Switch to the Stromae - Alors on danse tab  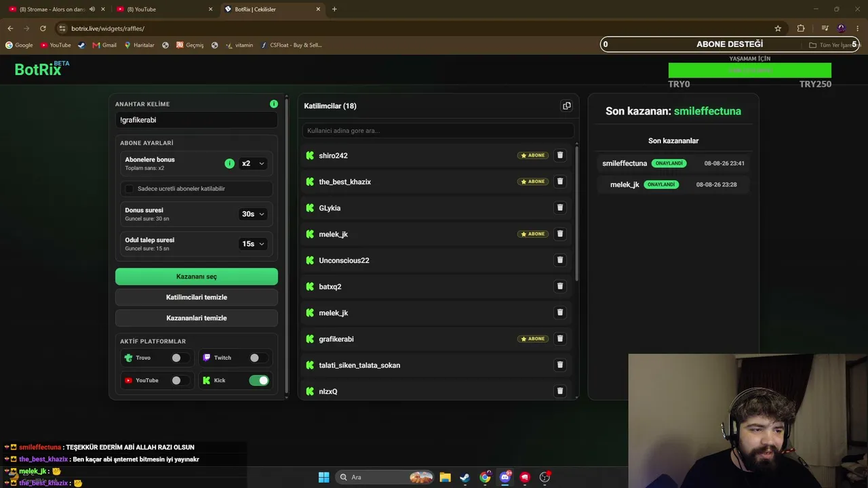click(54, 9)
